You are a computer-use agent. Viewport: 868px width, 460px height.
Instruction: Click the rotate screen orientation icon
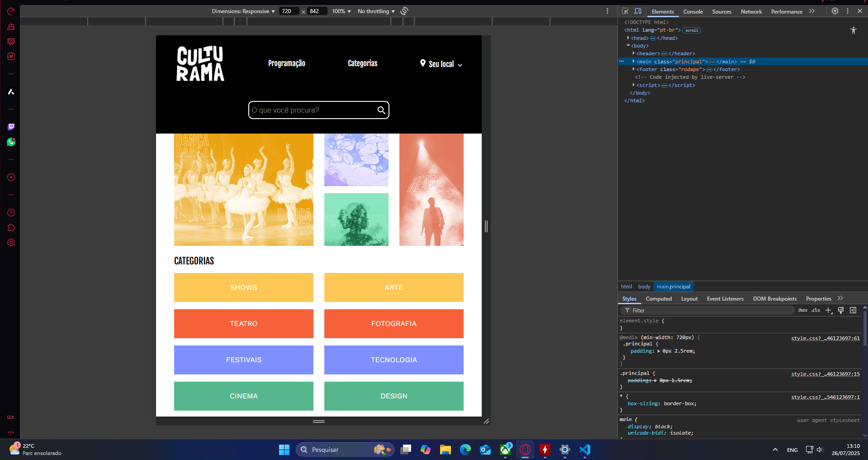[x=404, y=11]
